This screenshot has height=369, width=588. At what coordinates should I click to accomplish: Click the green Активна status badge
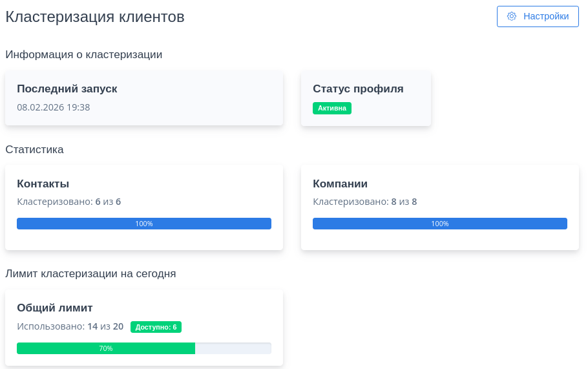332,108
